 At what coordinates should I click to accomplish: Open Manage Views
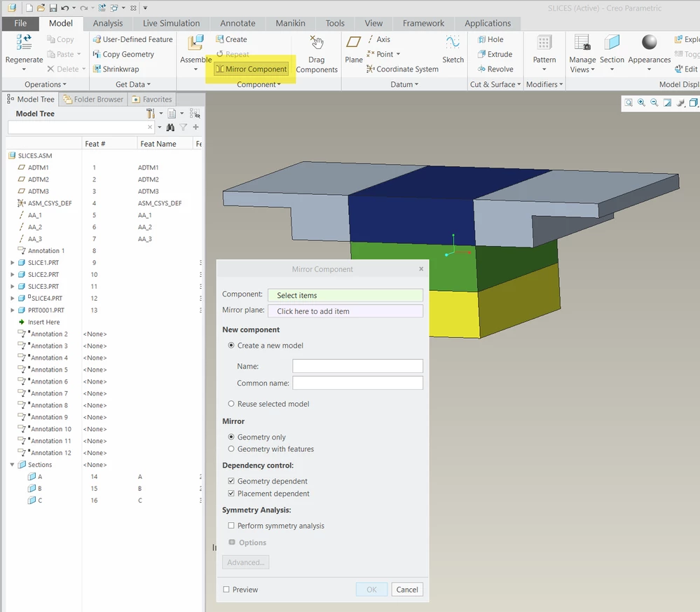click(582, 53)
